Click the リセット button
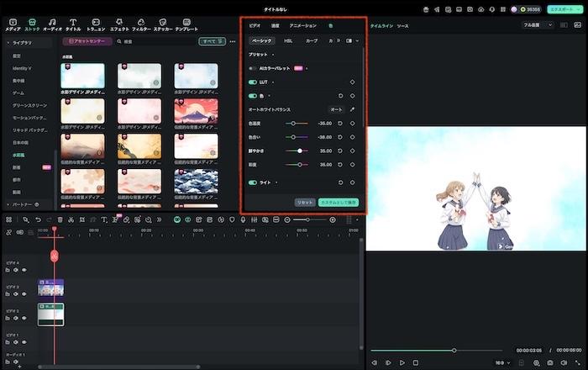588x370 pixels. 305,203
